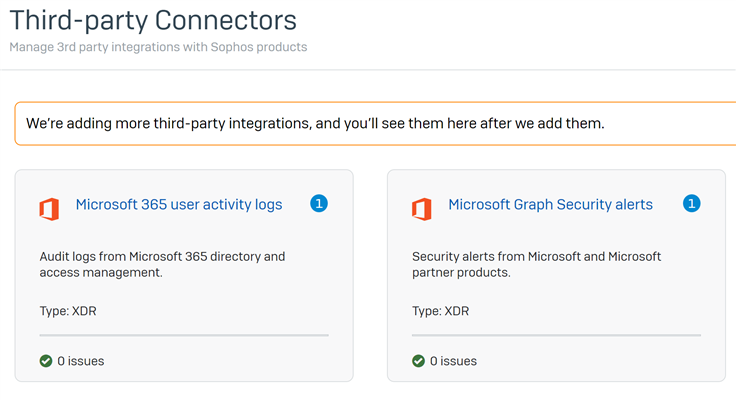Viewport: 736px width, 400px height.
Task: Click Office icon on Microsoft 365 logs card
Action: [x=49, y=209]
